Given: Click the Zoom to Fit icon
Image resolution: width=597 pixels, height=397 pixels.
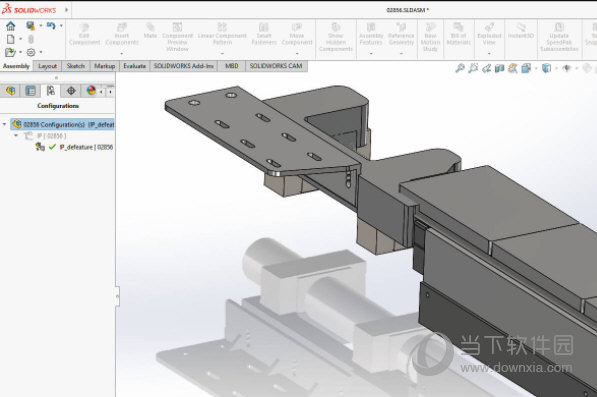Looking at the screenshot, I should [x=460, y=68].
